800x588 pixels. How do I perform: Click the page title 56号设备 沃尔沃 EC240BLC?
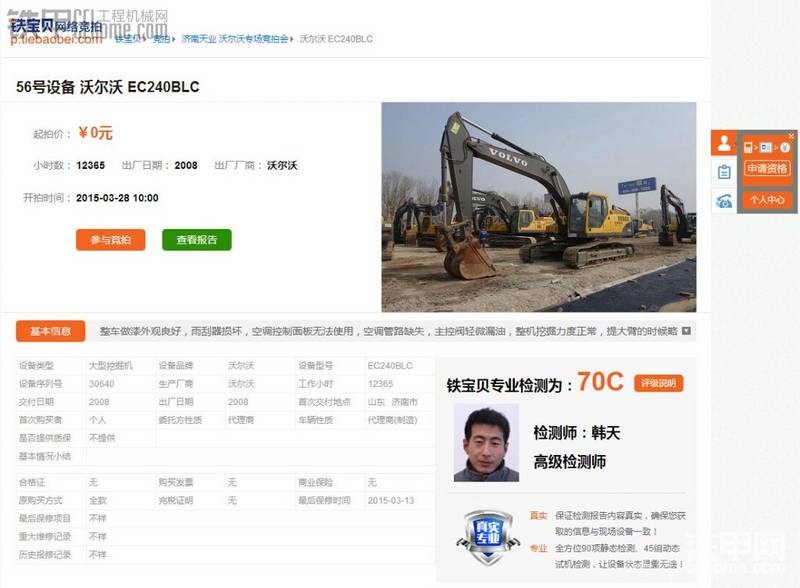(108, 87)
